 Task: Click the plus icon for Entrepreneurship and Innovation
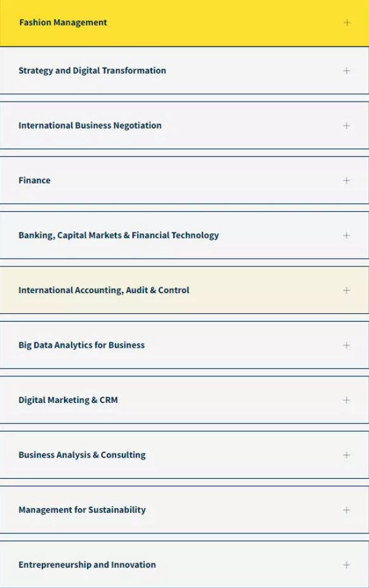point(347,565)
